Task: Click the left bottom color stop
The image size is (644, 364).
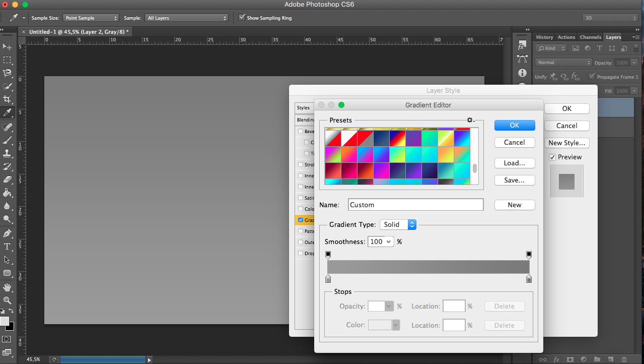Action: coord(328,279)
